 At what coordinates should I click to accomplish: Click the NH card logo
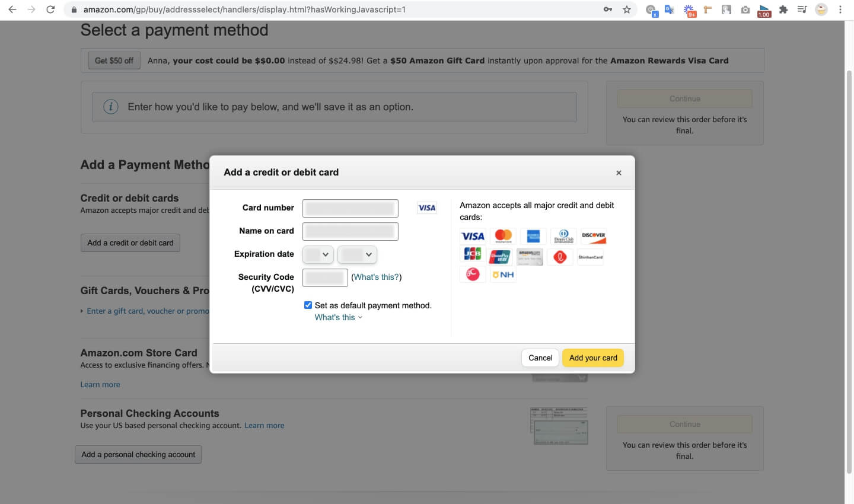point(503,275)
